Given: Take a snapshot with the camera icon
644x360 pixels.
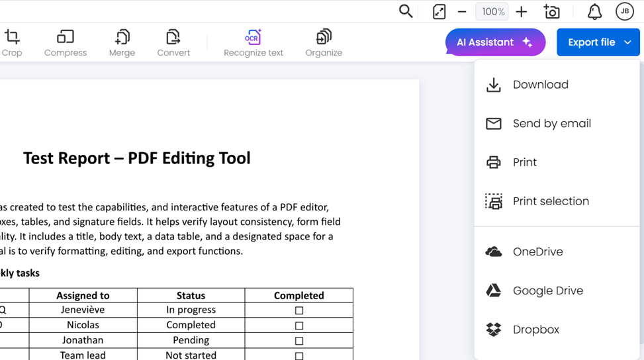Looking at the screenshot, I should [x=551, y=11].
